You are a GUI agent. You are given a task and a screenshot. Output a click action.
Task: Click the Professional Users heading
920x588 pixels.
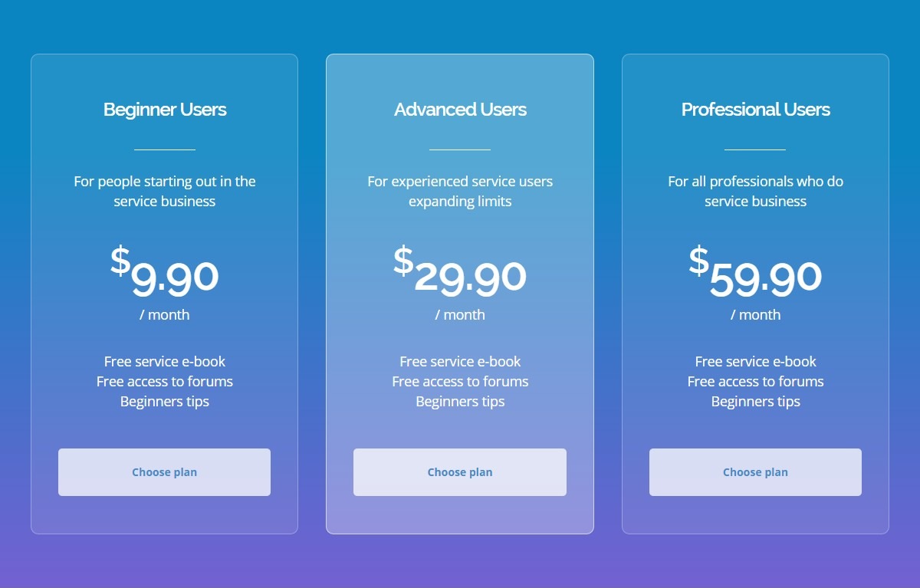(755, 110)
